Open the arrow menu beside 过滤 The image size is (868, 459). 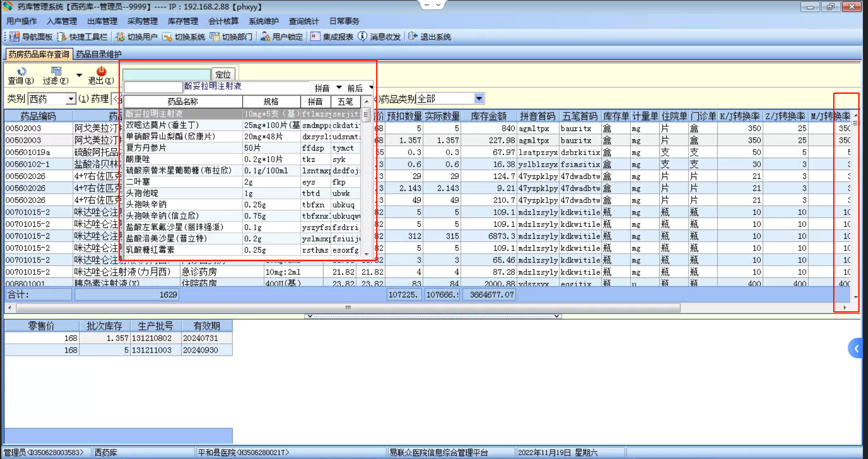[79, 75]
